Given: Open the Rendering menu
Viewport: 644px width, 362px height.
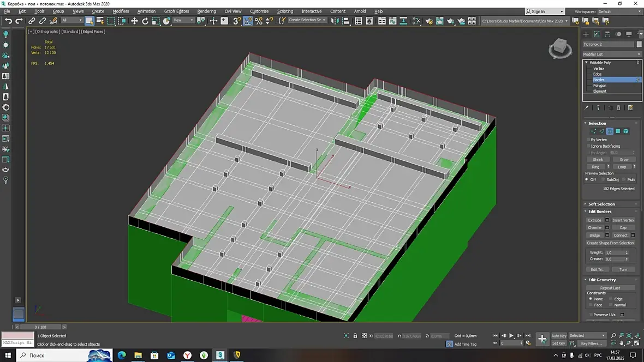Looking at the screenshot, I should pyautogui.click(x=206, y=11).
